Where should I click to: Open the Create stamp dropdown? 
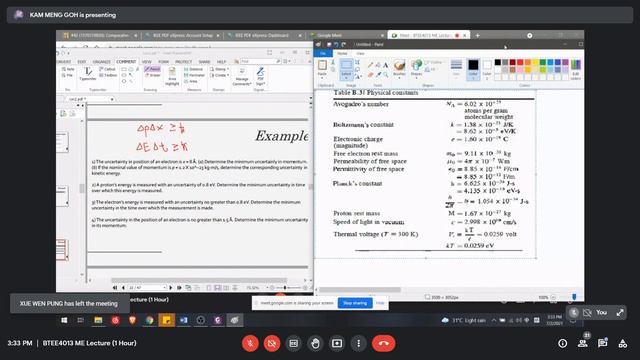click(219, 75)
